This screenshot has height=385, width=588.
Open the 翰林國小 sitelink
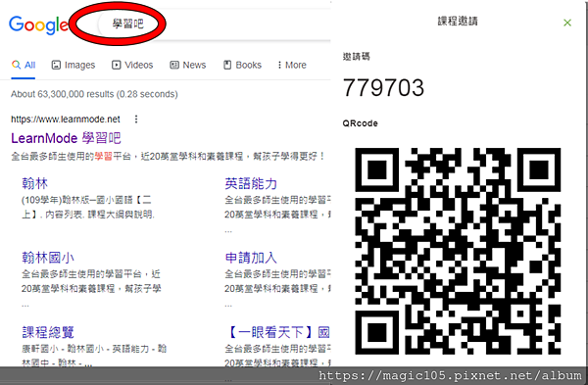pos(48,258)
